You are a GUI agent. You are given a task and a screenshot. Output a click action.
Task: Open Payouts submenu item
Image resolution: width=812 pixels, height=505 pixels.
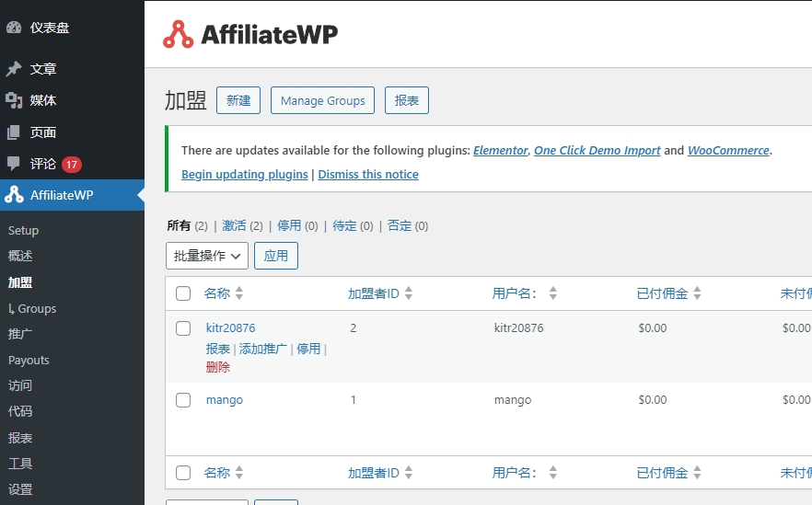tap(29, 361)
